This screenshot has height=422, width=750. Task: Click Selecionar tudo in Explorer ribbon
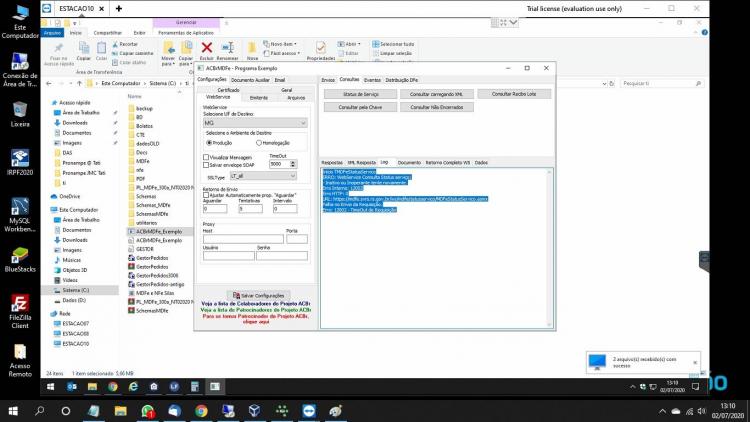click(393, 44)
